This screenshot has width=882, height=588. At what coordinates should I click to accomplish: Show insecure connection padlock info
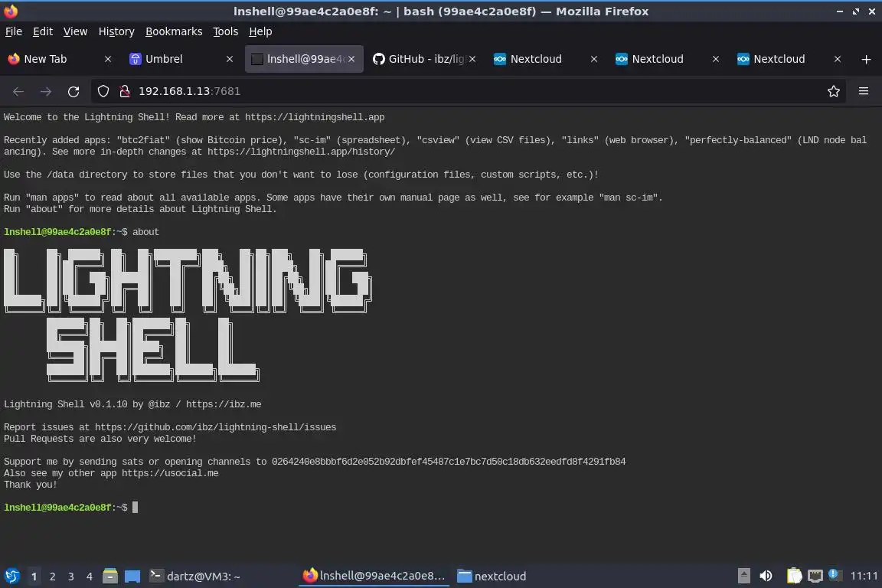pyautogui.click(x=125, y=91)
